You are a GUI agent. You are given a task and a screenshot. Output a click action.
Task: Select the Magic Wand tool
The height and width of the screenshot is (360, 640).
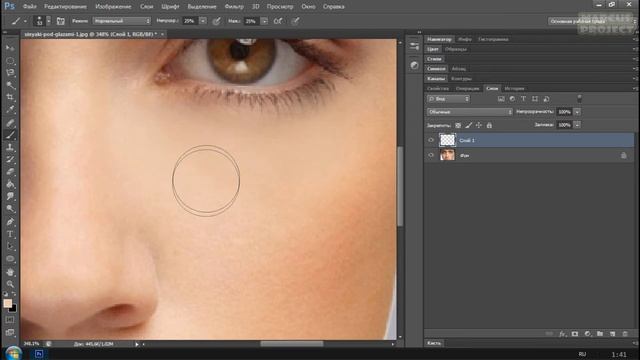coord(10,85)
